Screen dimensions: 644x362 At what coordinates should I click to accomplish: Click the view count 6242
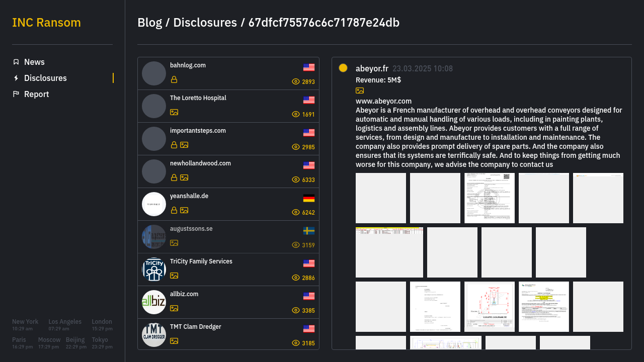308,213
